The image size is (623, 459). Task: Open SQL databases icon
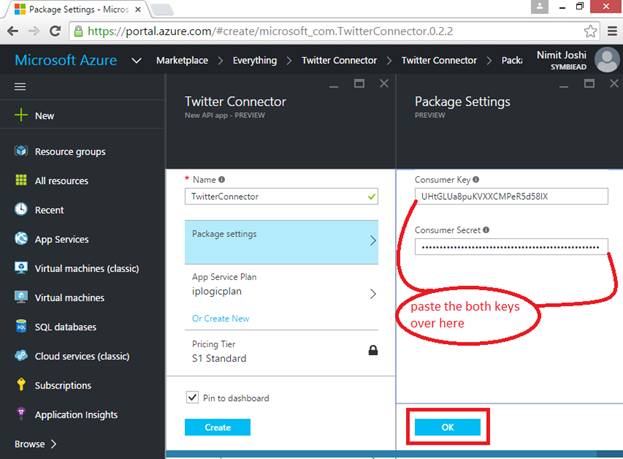click(x=21, y=326)
